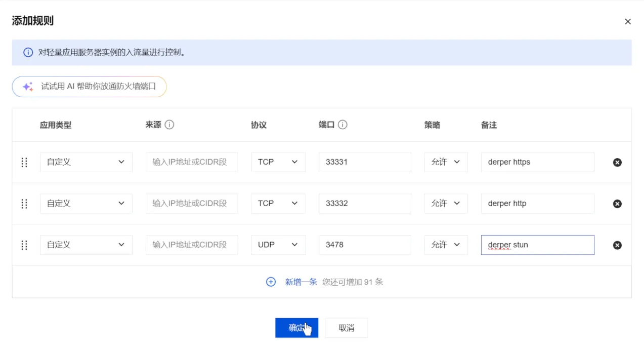The width and height of the screenshot is (644, 349).
Task: Grab the drag handle of the UDP rule
Action: pos(24,245)
